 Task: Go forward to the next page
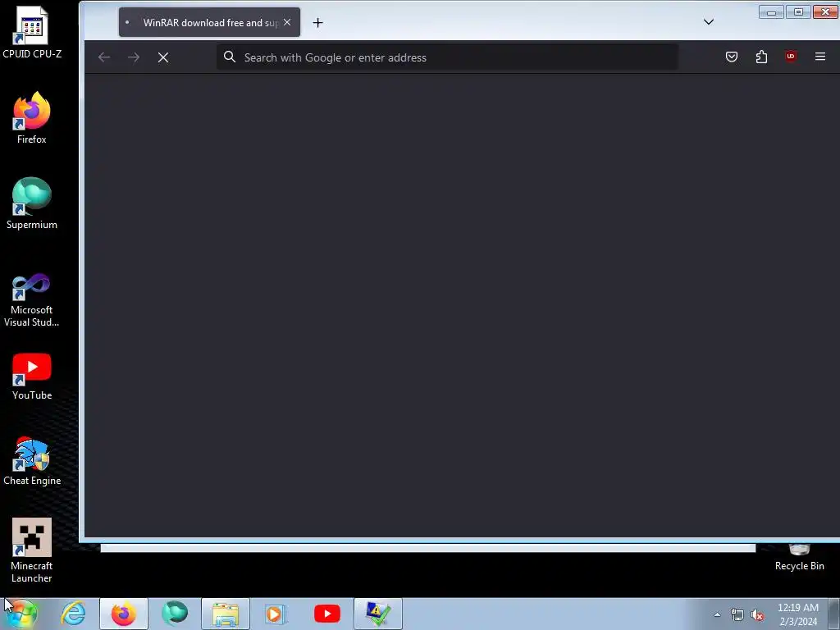coord(134,57)
